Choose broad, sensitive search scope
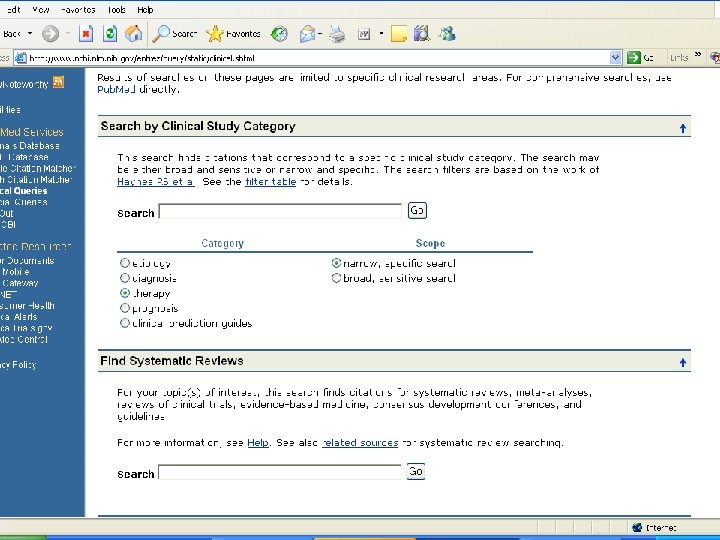Screen dimensions: 720x540 pos(336,278)
